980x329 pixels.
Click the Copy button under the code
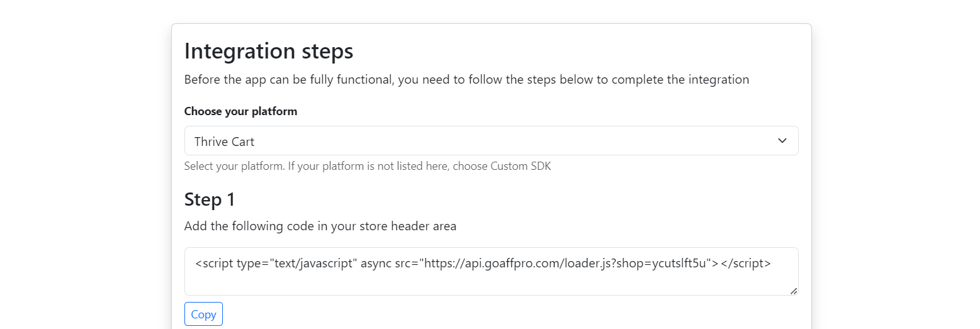[203, 315]
